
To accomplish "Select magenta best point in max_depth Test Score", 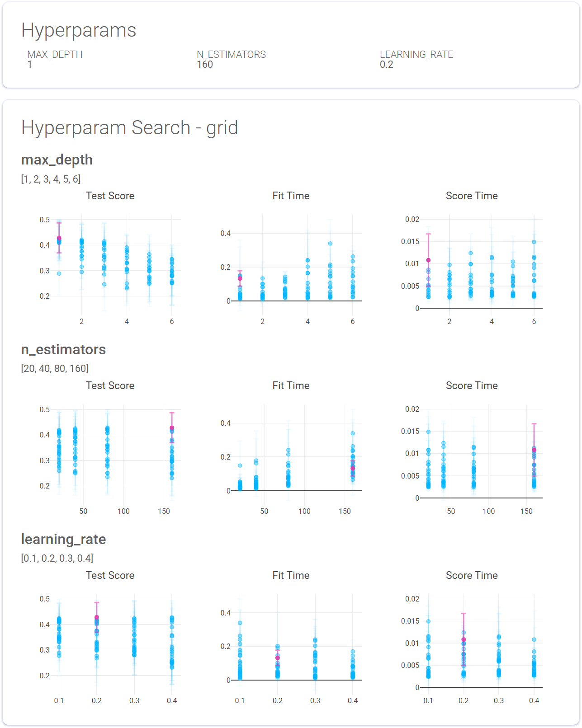I will [x=59, y=238].
